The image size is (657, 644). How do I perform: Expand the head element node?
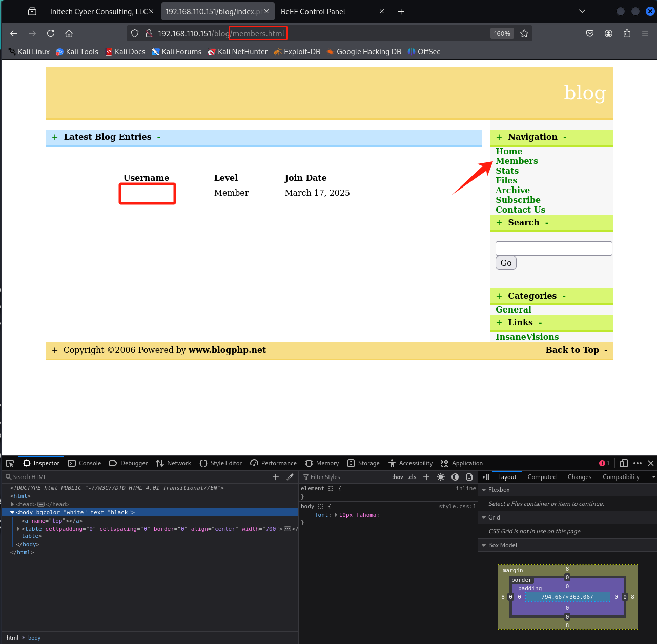(x=12, y=504)
